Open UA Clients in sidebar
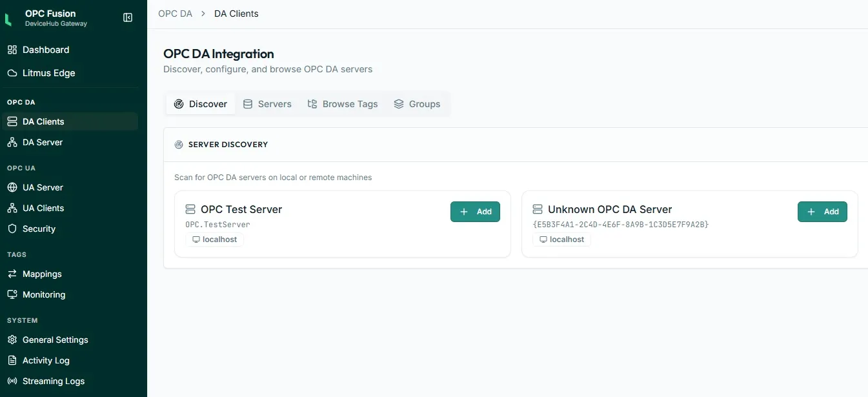The height and width of the screenshot is (397, 868). point(70,208)
